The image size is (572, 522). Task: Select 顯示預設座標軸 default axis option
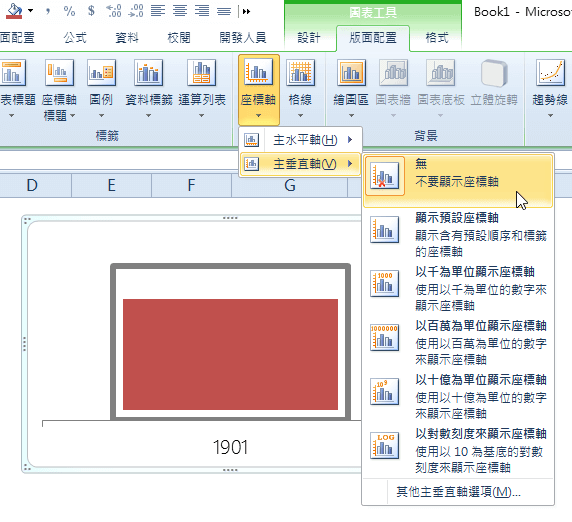pyautogui.click(x=459, y=234)
